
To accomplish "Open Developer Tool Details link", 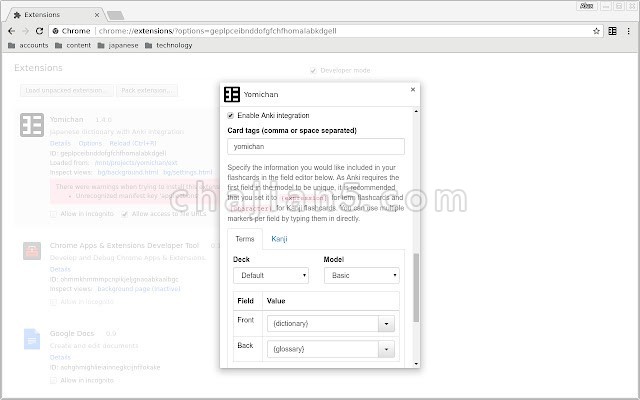I will [60, 269].
